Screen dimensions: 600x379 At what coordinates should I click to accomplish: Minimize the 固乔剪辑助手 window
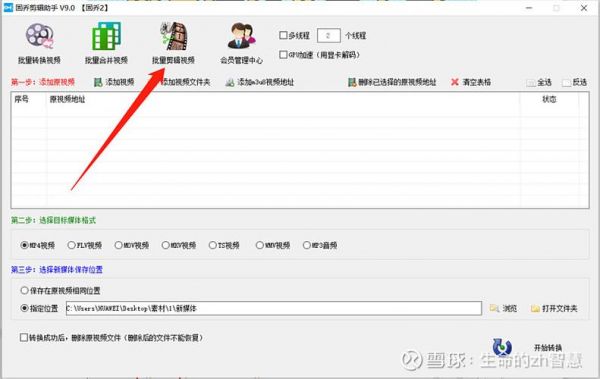tap(529, 8)
